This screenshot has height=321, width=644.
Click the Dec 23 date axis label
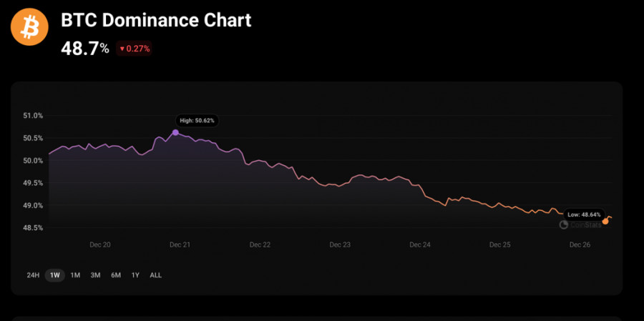340,245
